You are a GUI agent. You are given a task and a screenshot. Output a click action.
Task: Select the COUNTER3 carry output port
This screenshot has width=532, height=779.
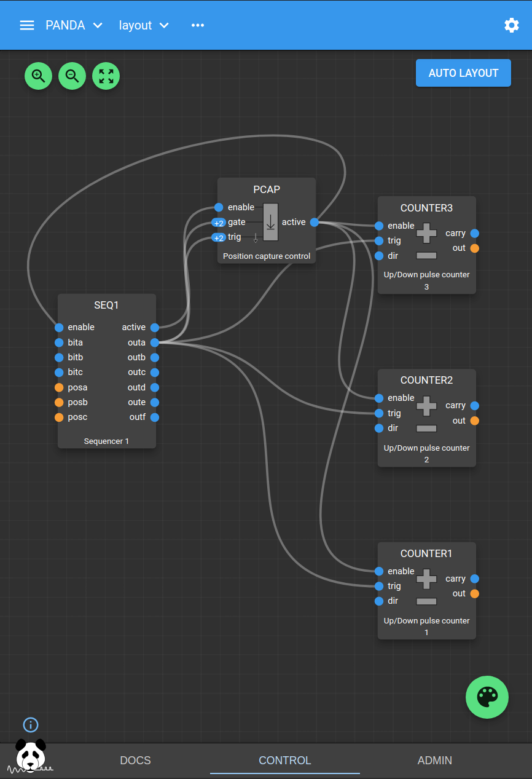pyautogui.click(x=474, y=234)
